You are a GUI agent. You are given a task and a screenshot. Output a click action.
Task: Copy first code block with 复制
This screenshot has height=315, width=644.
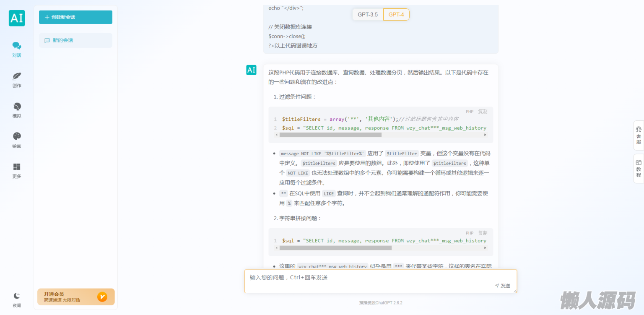tap(483, 112)
